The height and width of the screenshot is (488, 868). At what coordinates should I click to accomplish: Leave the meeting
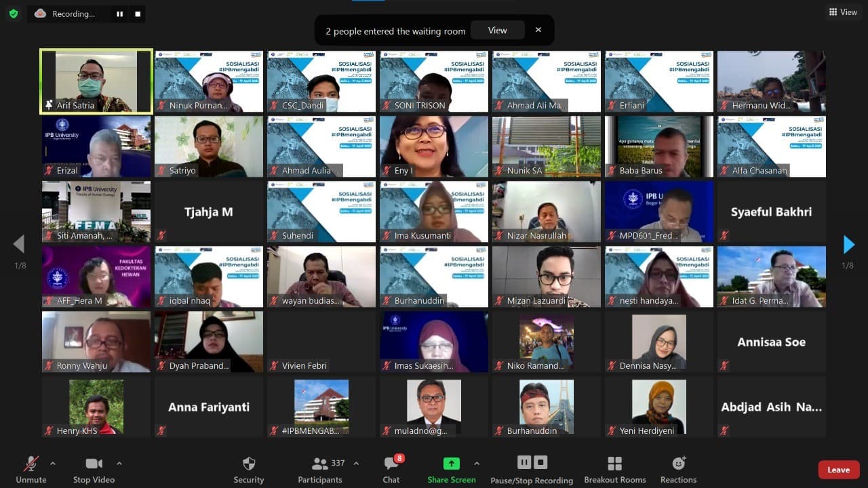pyautogui.click(x=838, y=470)
